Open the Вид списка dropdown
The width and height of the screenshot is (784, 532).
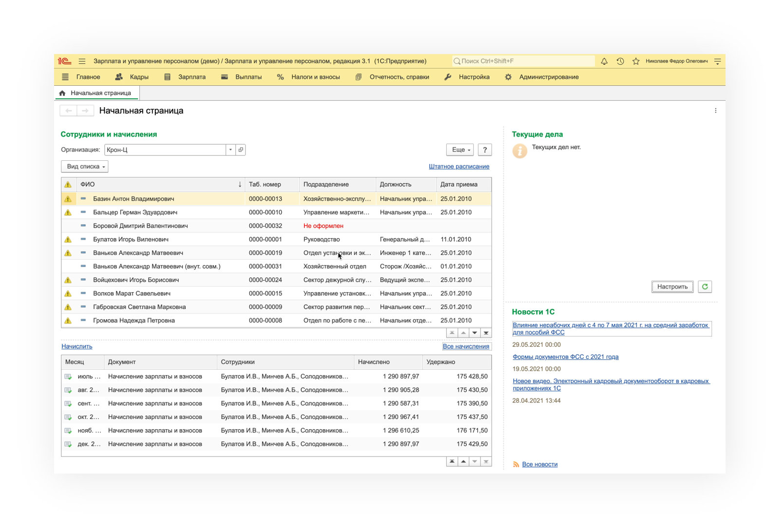(x=85, y=167)
